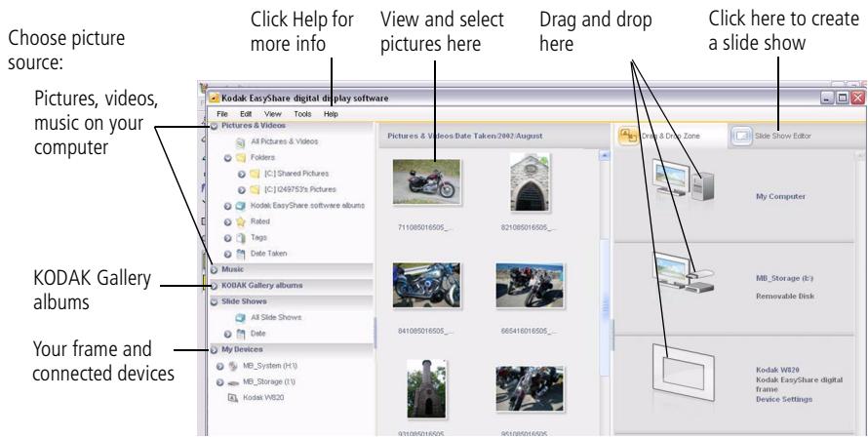Collapse the Pictures & Videos section
This screenshot has width=868, height=438.
(x=215, y=126)
